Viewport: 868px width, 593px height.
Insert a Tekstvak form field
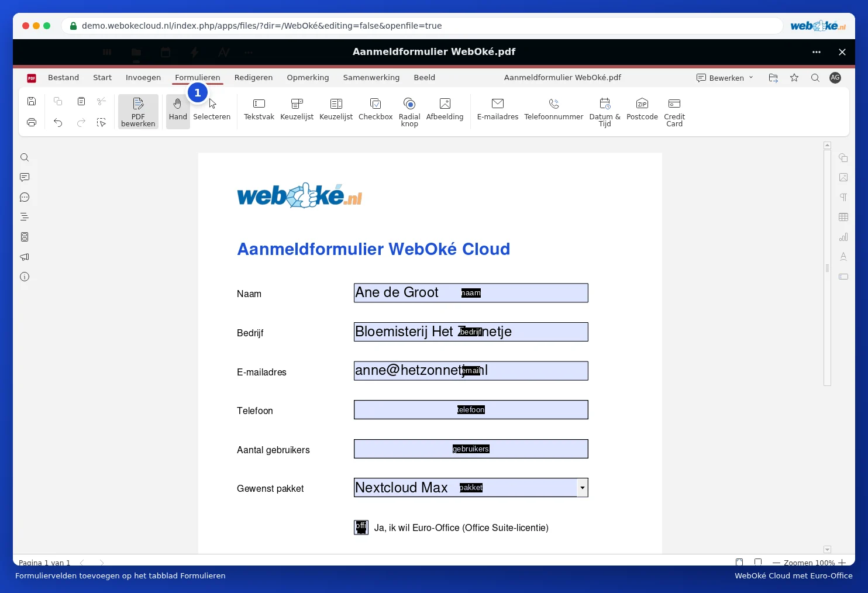259,111
